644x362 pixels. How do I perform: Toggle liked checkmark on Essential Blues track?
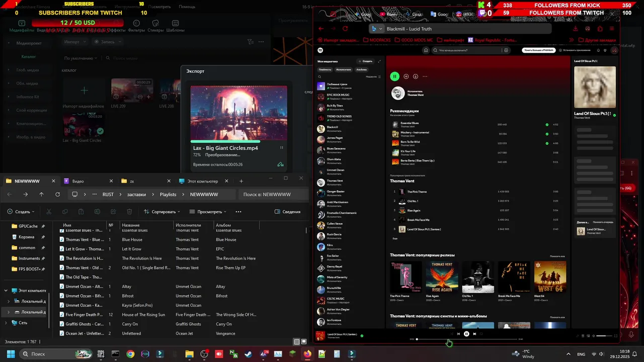[547, 125]
